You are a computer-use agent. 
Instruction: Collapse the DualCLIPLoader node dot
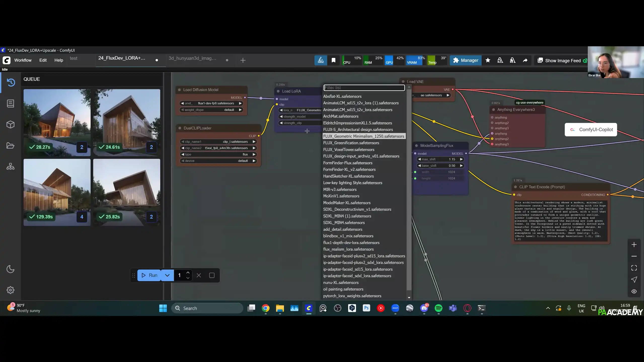[180, 128]
